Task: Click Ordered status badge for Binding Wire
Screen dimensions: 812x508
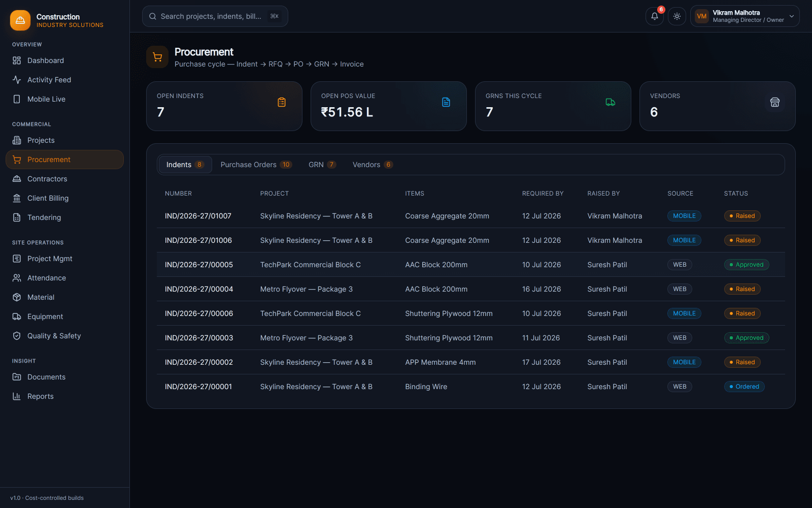Action: [x=744, y=387]
